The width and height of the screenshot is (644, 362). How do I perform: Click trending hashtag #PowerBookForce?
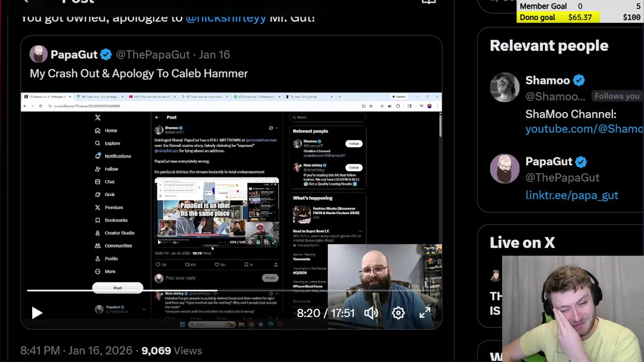pos(307,287)
